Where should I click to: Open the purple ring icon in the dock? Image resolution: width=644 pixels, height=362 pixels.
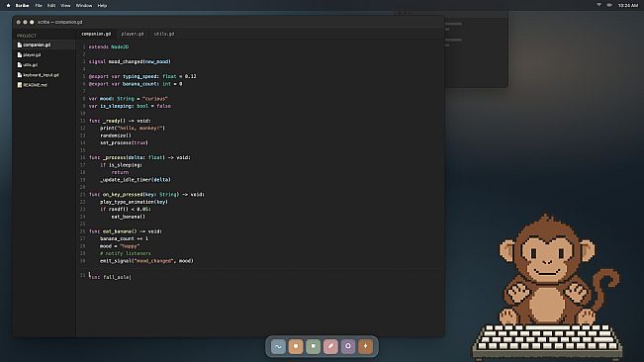(x=348, y=346)
